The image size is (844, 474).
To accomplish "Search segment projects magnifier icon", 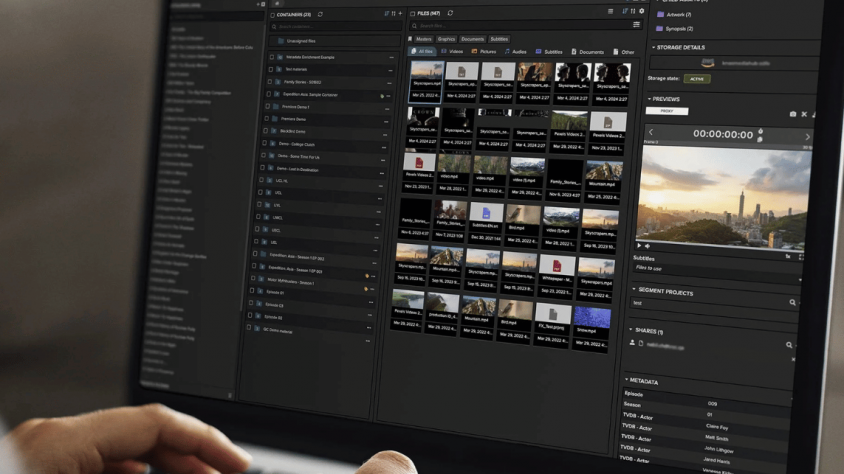I will click(x=792, y=303).
